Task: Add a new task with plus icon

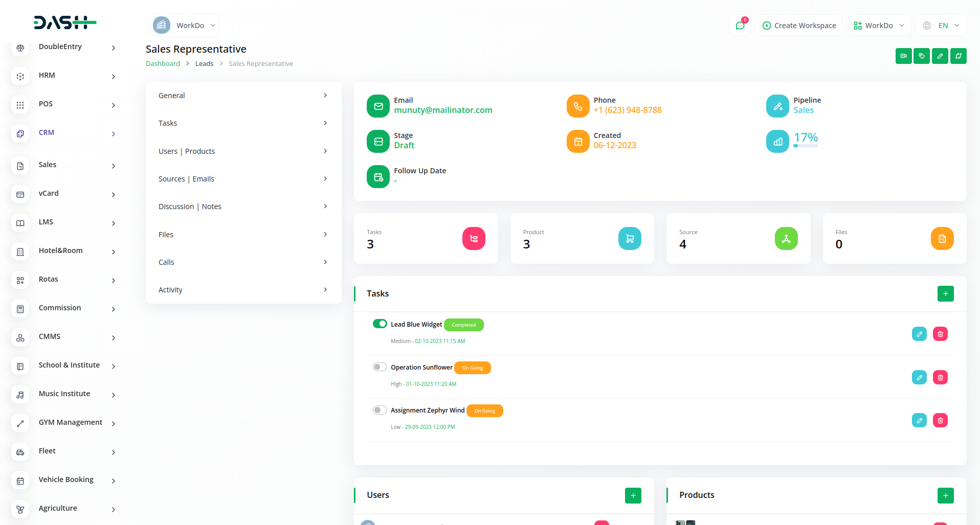Action: (x=945, y=294)
